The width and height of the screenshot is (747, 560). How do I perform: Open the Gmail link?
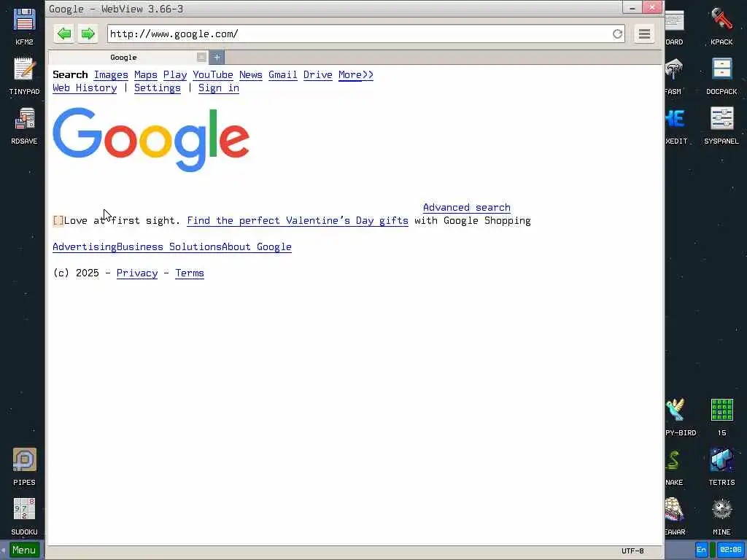point(282,75)
